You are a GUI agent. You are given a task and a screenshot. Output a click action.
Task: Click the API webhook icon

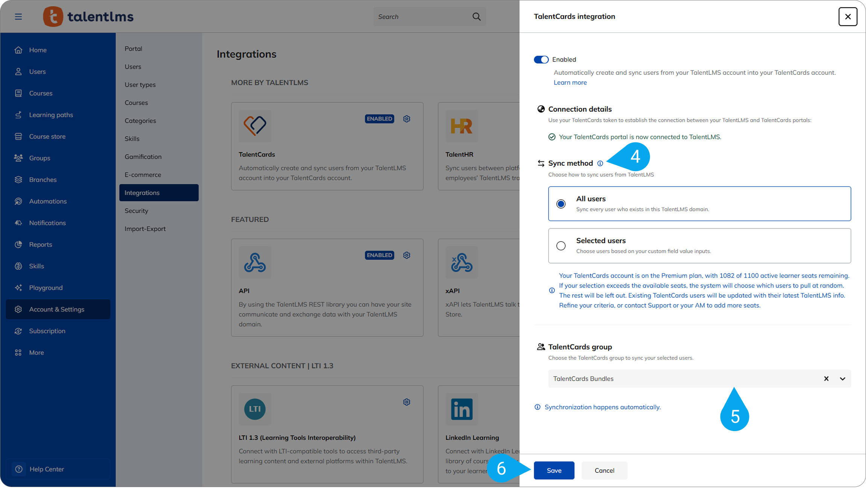coord(255,262)
